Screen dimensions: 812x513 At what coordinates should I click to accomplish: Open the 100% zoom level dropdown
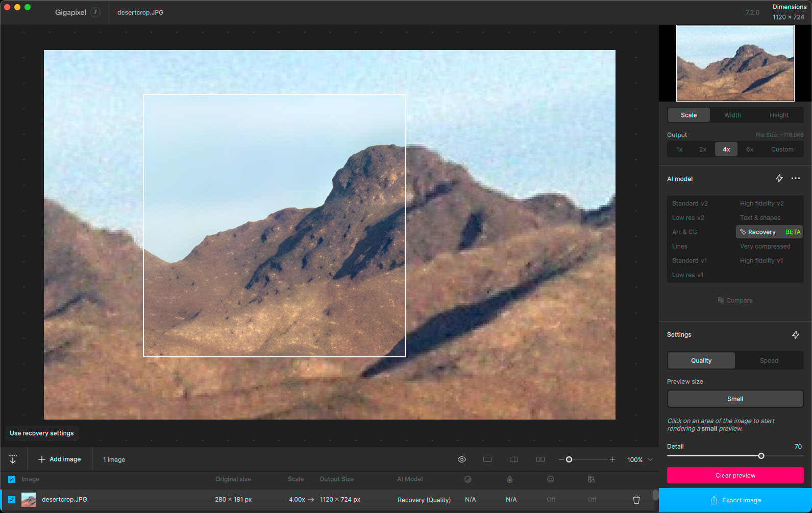click(x=640, y=459)
